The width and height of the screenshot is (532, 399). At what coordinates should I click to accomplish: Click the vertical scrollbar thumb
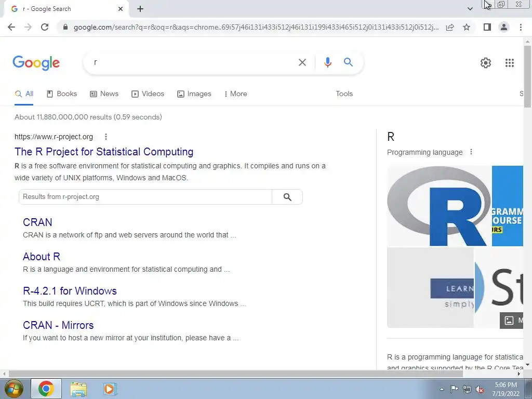[x=527, y=76]
